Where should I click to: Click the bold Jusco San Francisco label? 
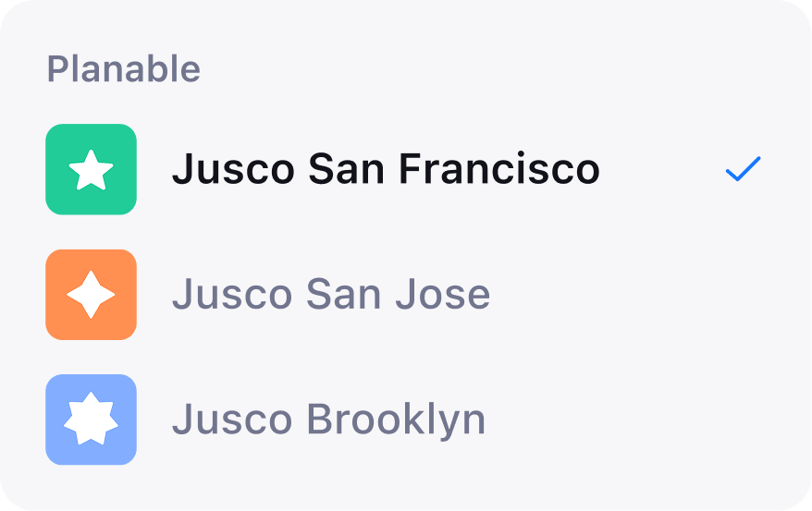click(386, 169)
